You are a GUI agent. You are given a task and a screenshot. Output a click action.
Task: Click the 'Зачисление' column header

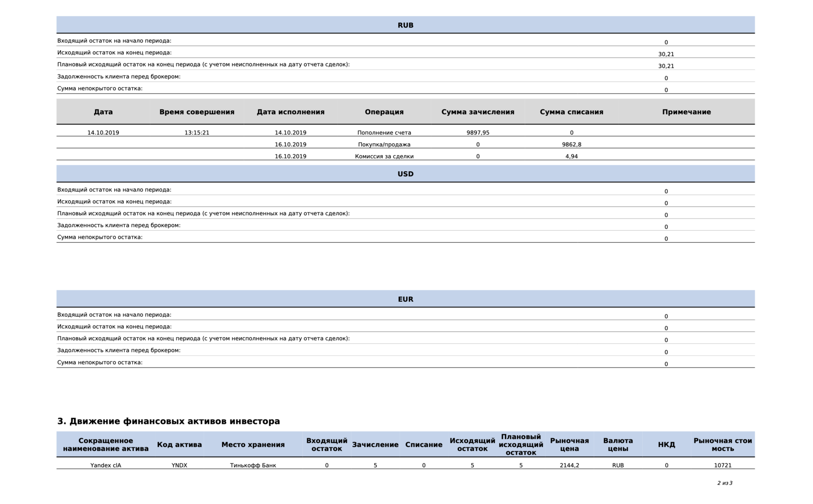click(x=375, y=445)
